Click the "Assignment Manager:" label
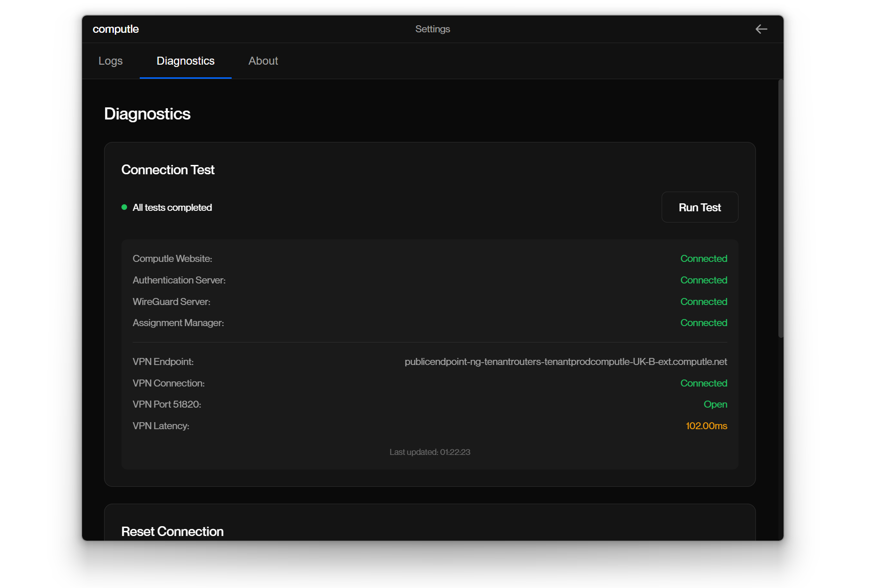The image size is (875, 588). tap(178, 323)
